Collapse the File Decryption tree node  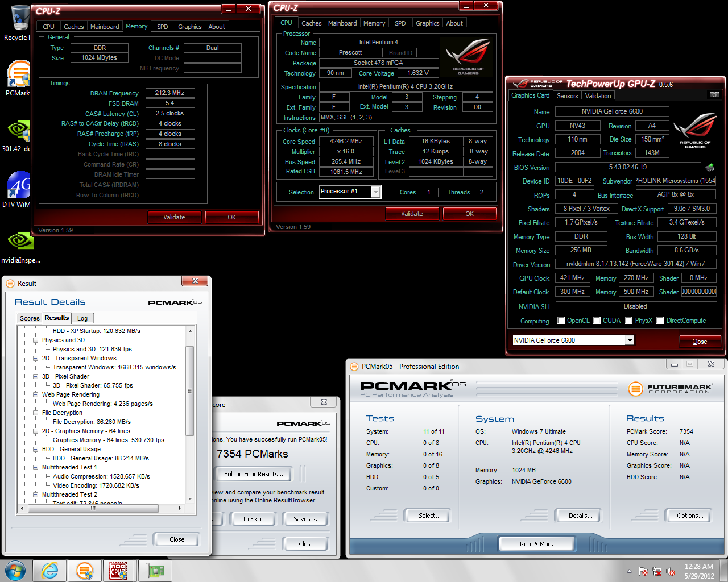[x=36, y=413]
